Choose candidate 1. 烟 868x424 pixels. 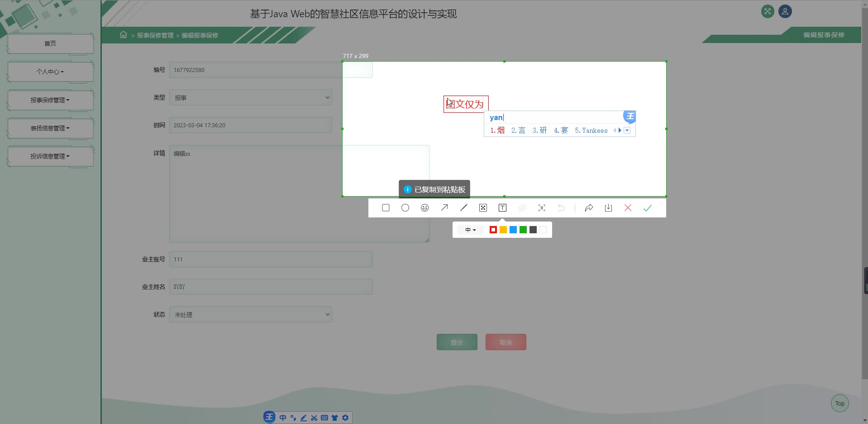point(497,130)
